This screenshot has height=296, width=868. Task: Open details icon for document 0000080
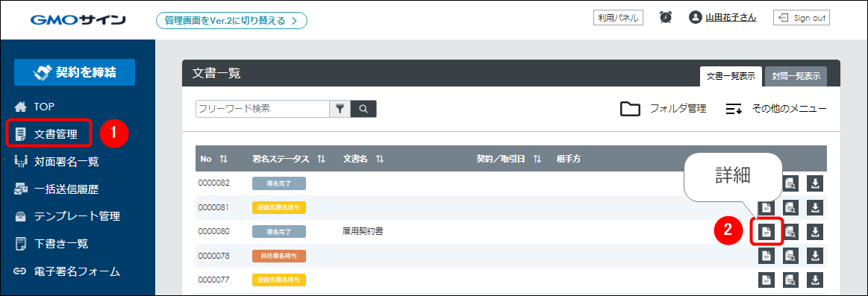[766, 232]
